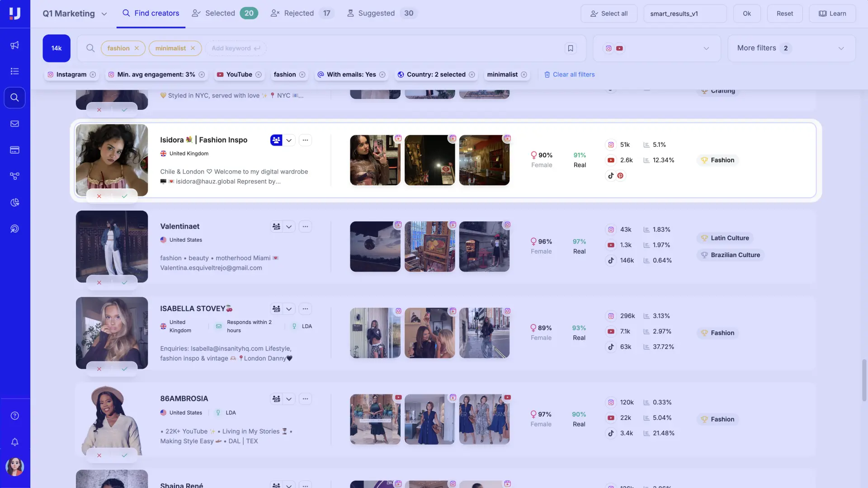The width and height of the screenshot is (868, 488).
Task: Click Isidora's Pinterest icon
Action: pos(620,176)
